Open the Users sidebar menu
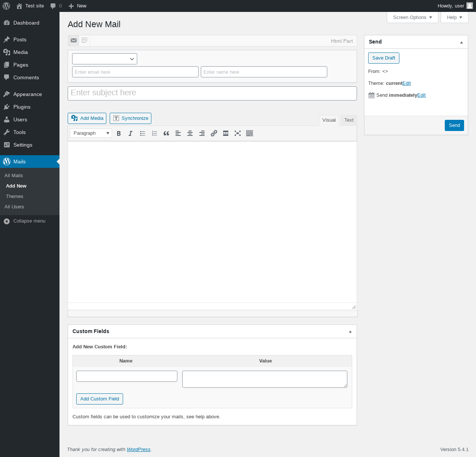 30,119
